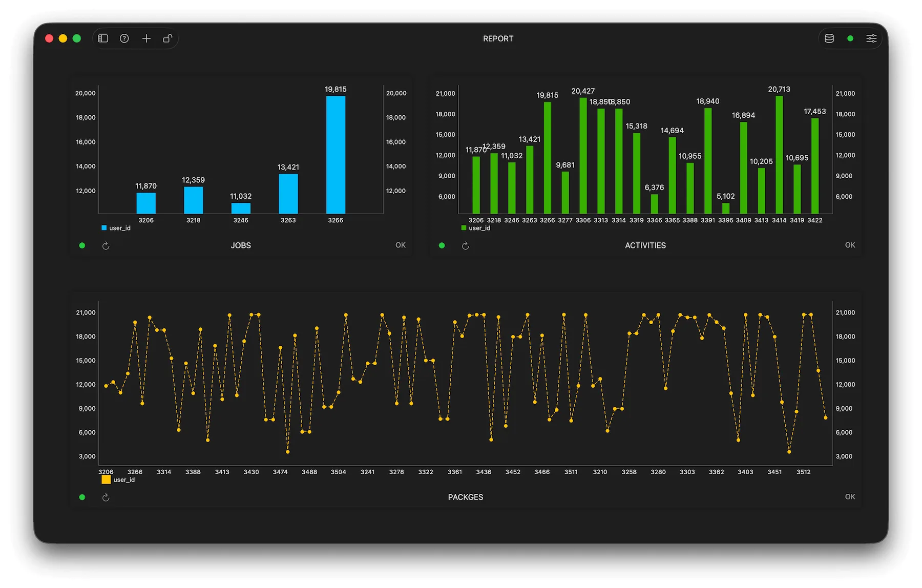
Task: Select the 5,102 bar in ACTIVITIES chart
Action: (726, 208)
